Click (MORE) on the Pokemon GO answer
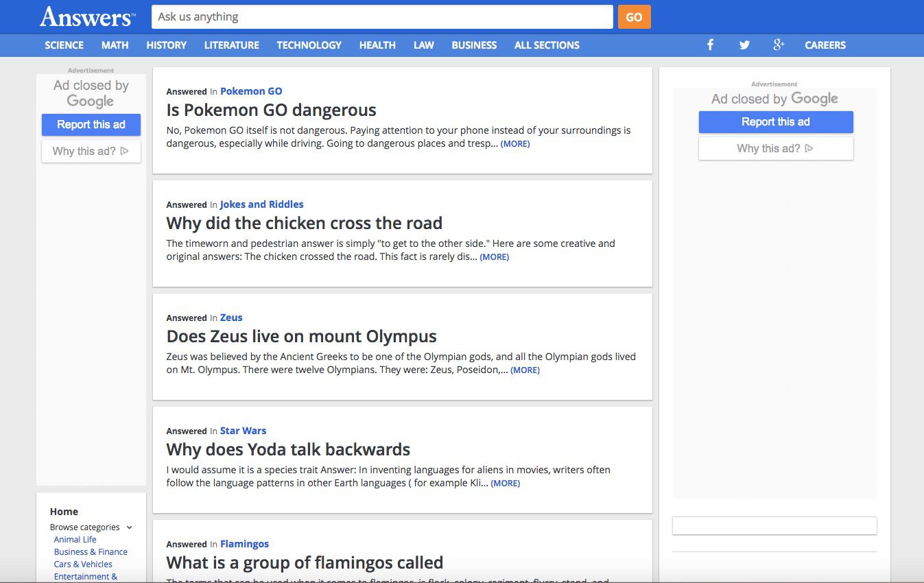The image size is (924, 583). tap(515, 144)
